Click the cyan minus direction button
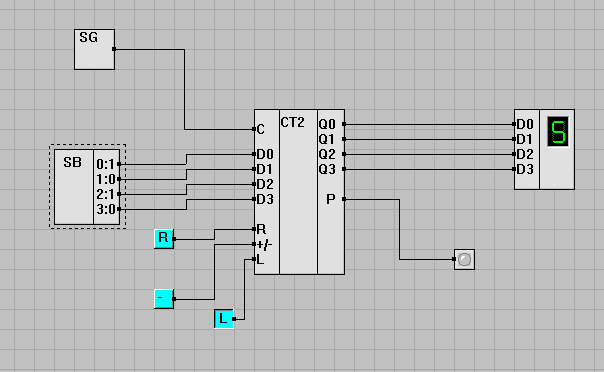 pyautogui.click(x=164, y=299)
